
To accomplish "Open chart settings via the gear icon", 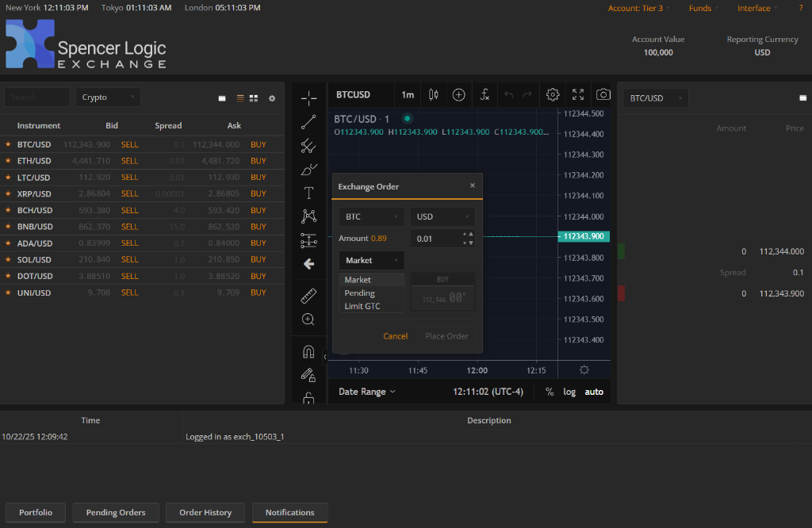I will (553, 94).
